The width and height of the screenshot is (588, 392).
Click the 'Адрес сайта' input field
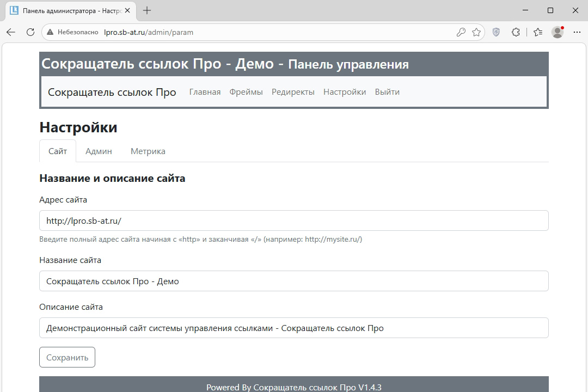pyautogui.click(x=293, y=220)
